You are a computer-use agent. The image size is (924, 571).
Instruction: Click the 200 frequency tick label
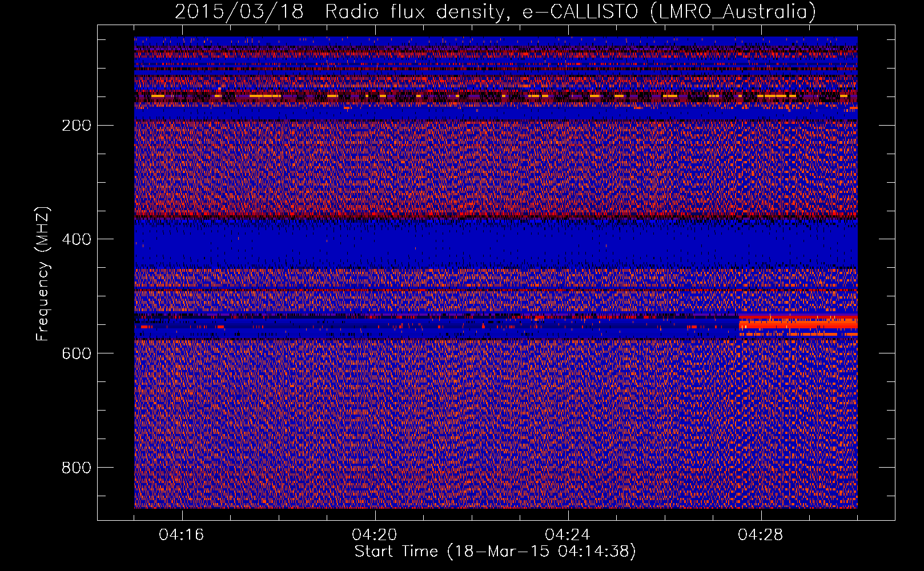click(77, 125)
